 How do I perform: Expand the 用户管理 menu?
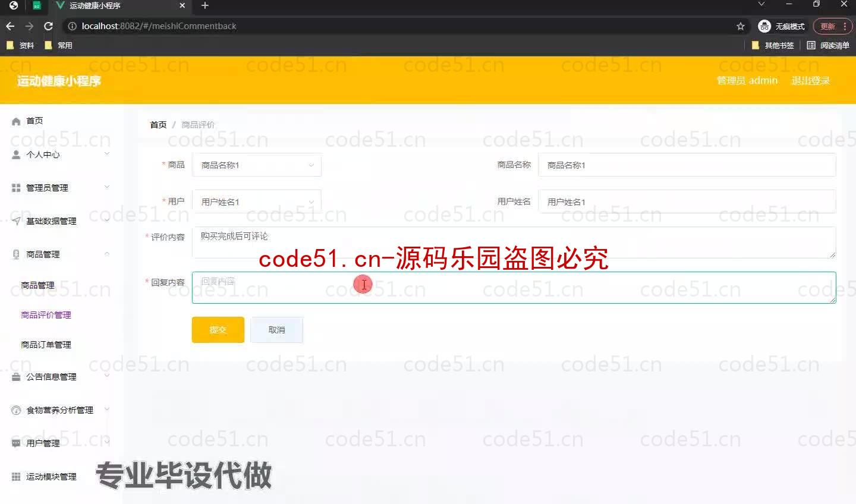click(107, 443)
